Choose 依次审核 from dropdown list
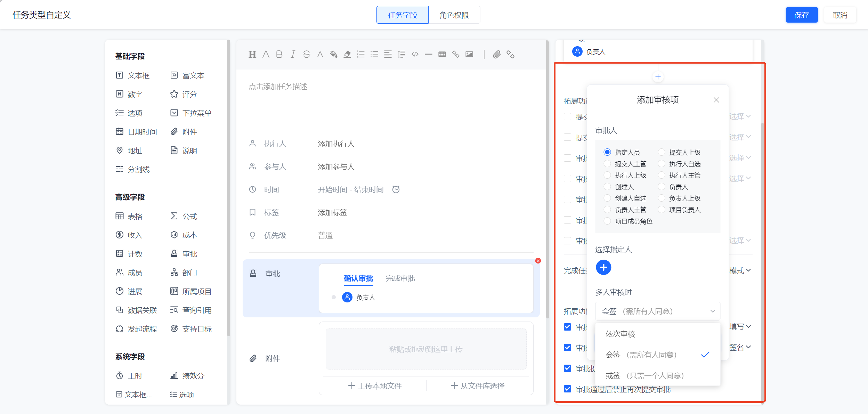The width and height of the screenshot is (868, 414). 658,334
